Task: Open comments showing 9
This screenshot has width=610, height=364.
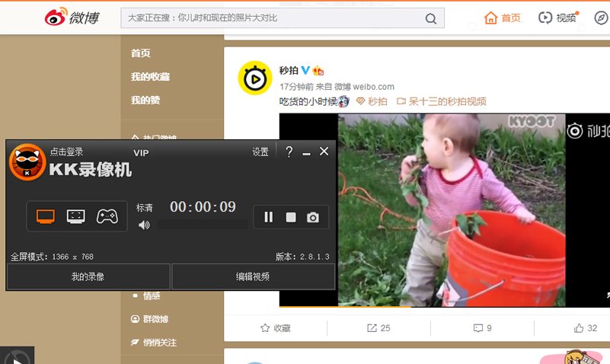Action: click(482, 328)
